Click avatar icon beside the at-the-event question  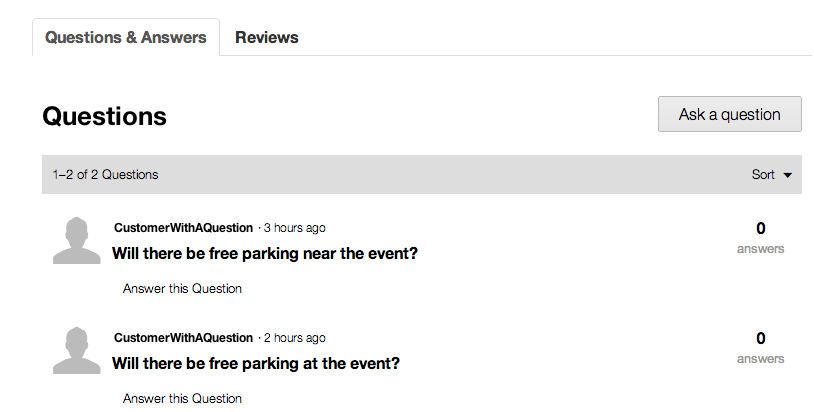(76, 350)
